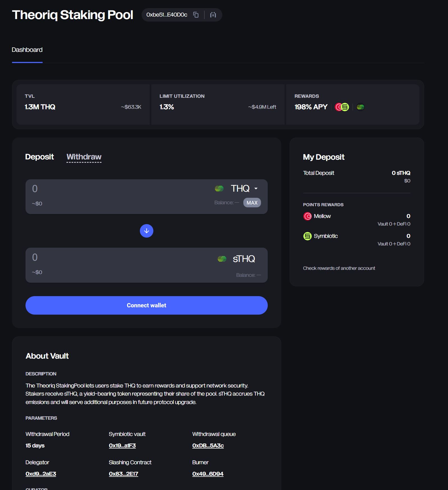Click the Symbiotic icon under Points Rewards

tap(308, 236)
